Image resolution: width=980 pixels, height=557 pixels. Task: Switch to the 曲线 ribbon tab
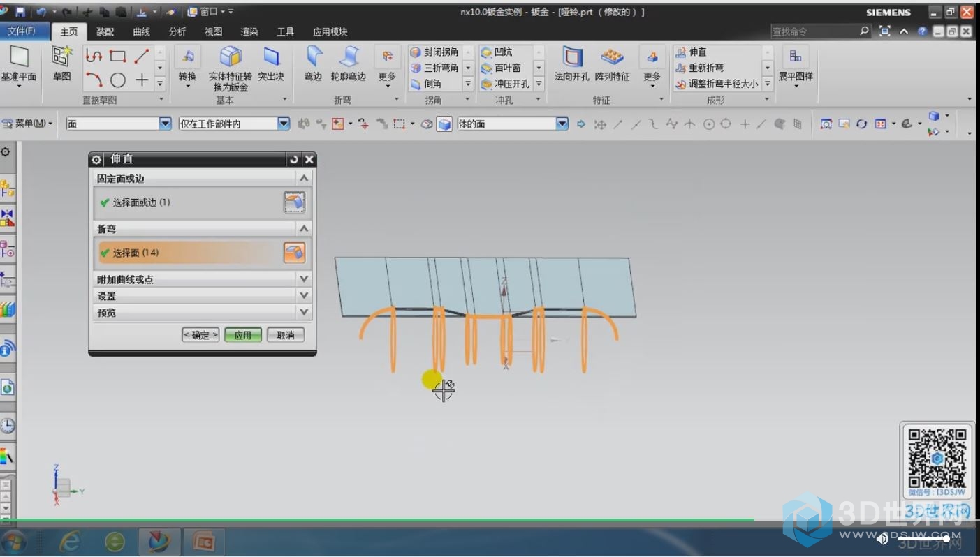[x=142, y=31]
